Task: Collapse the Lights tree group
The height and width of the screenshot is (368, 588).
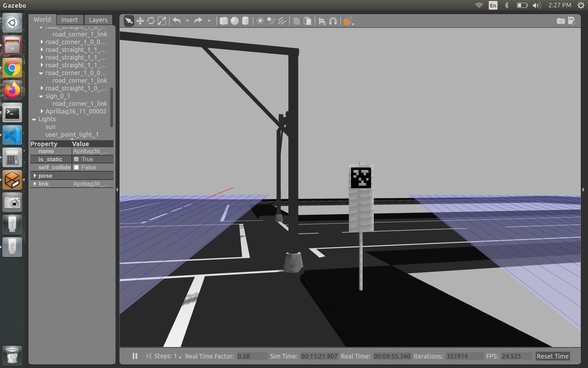Action: pyautogui.click(x=34, y=120)
